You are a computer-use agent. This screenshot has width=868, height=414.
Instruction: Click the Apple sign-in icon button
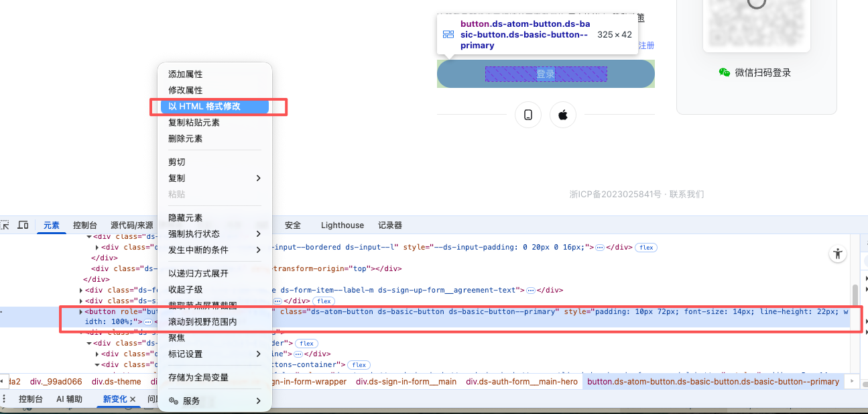563,115
